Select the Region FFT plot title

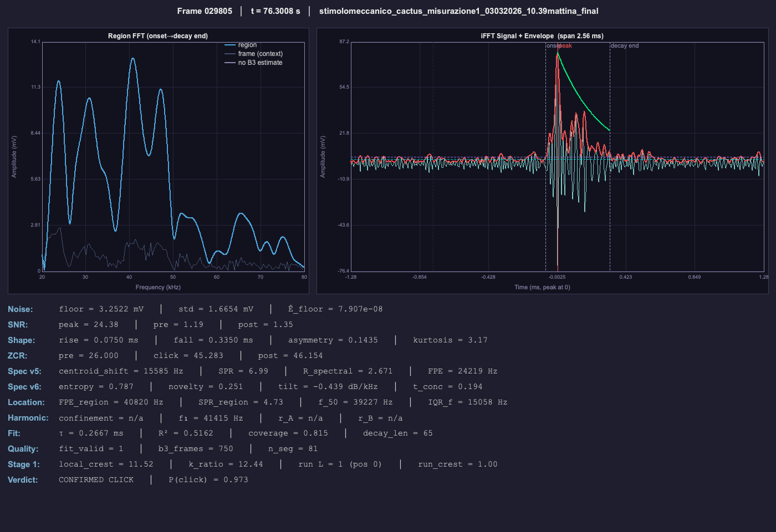coord(158,36)
